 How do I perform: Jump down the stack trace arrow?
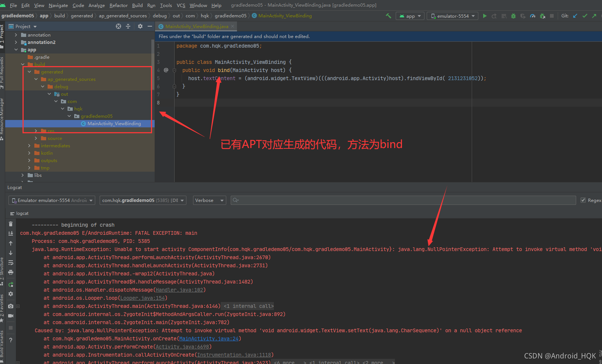[x=11, y=253]
